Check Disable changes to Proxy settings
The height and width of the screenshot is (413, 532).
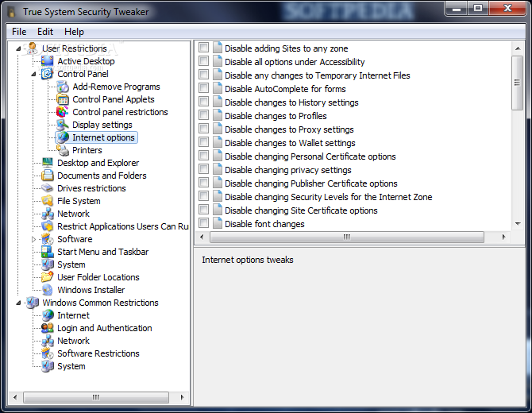click(x=203, y=129)
